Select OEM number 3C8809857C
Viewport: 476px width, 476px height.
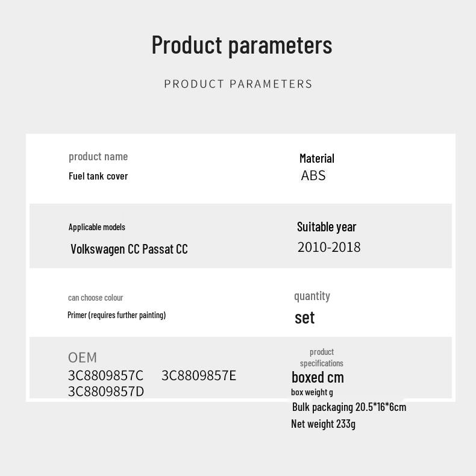(x=105, y=375)
